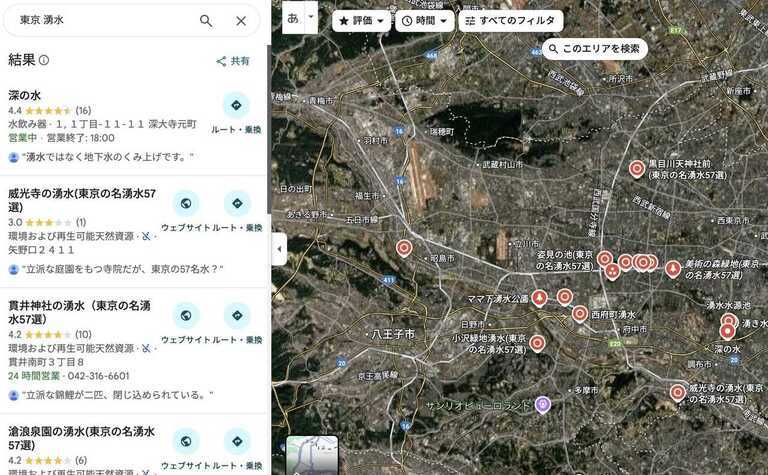This screenshot has height=475, width=768.
Task: Click the 黒目川天神社前 map pin
Action: (637, 168)
